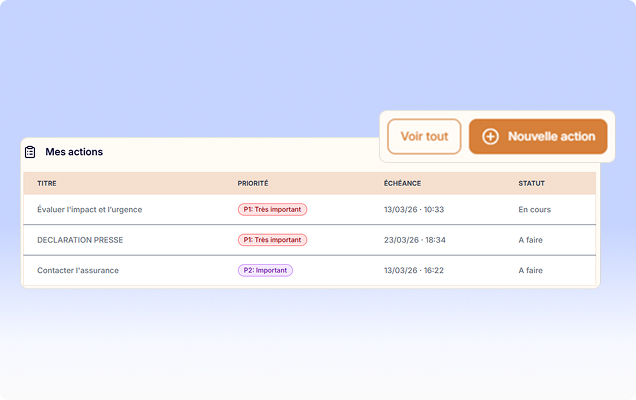The height and width of the screenshot is (400, 636).
Task: Click the STATUT column header
Action: click(x=531, y=184)
